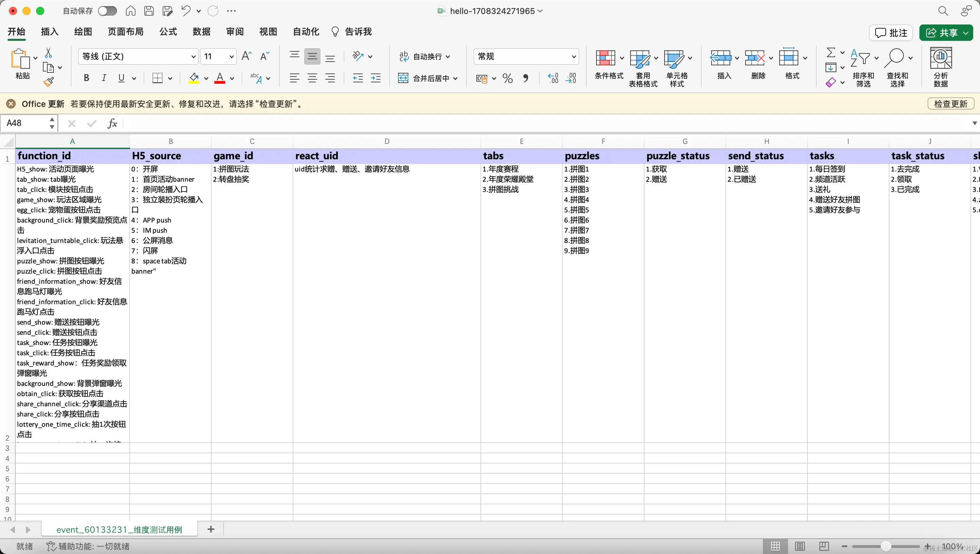Click the AutoSum sigma icon
The height and width of the screenshot is (554, 980).
pyautogui.click(x=831, y=52)
